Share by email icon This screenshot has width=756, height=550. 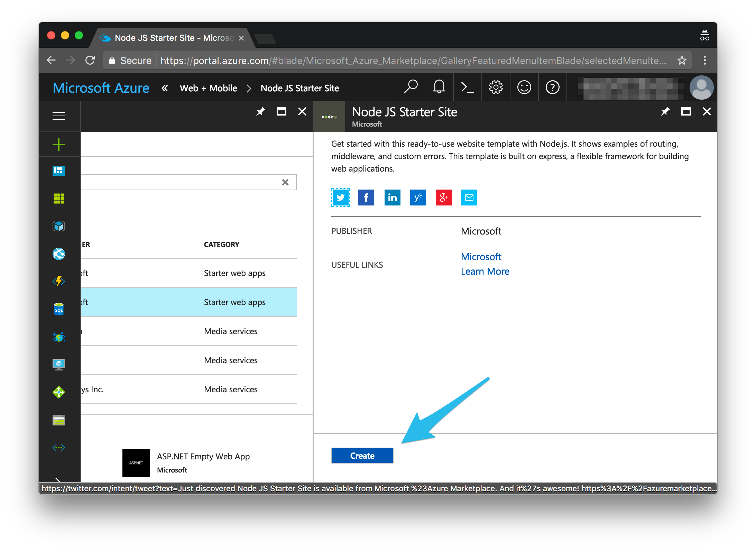(469, 198)
